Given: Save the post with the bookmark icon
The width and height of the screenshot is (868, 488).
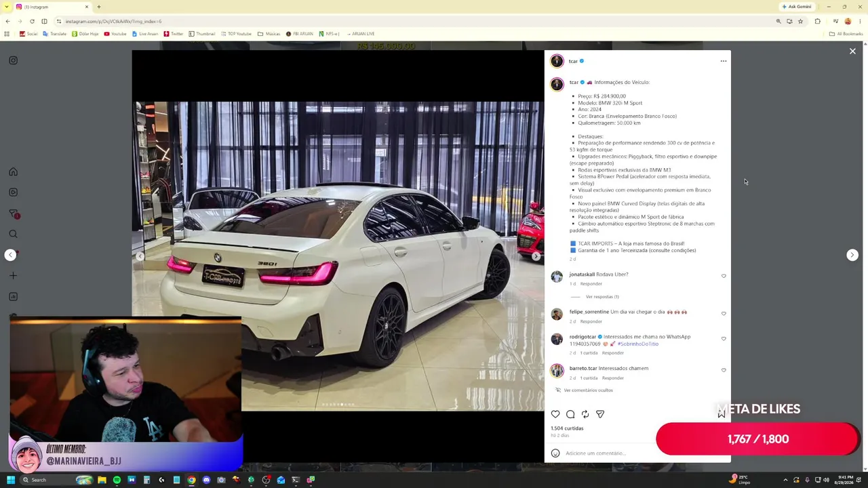Looking at the screenshot, I should 722,414.
